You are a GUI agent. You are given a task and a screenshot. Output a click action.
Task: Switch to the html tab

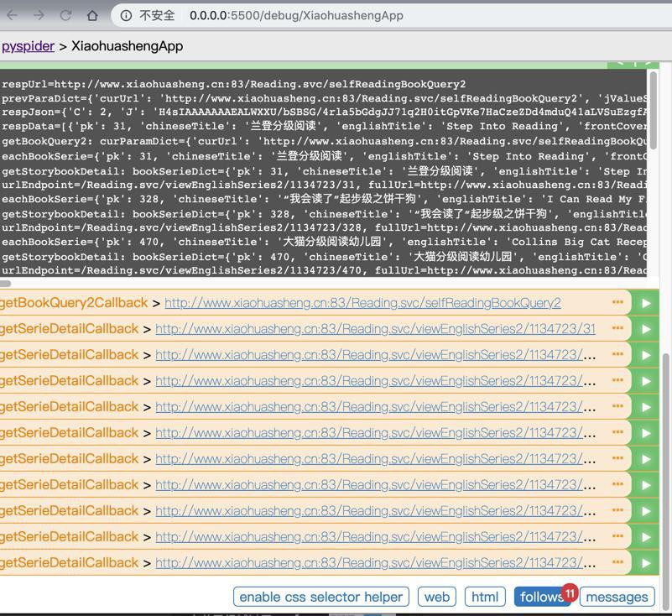[x=485, y=597]
